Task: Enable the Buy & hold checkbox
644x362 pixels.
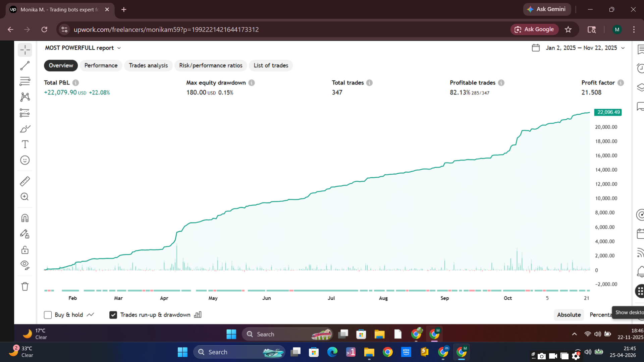Action: pos(48,315)
